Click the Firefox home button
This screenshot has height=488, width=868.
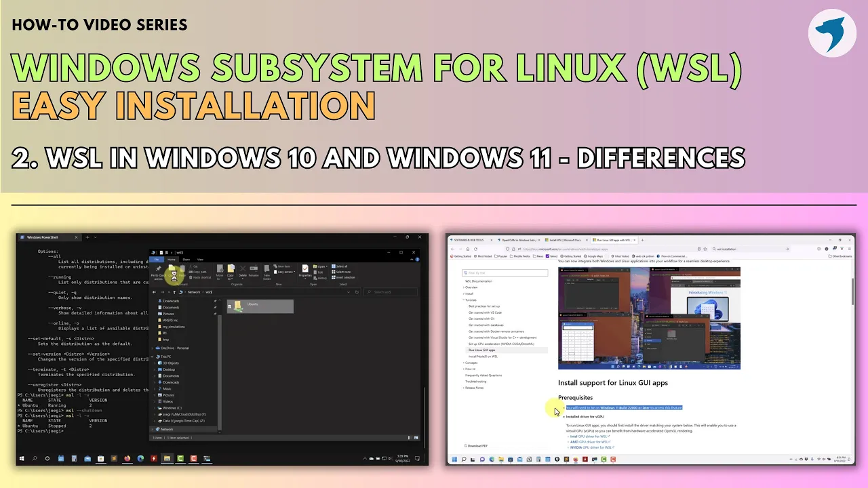468,249
